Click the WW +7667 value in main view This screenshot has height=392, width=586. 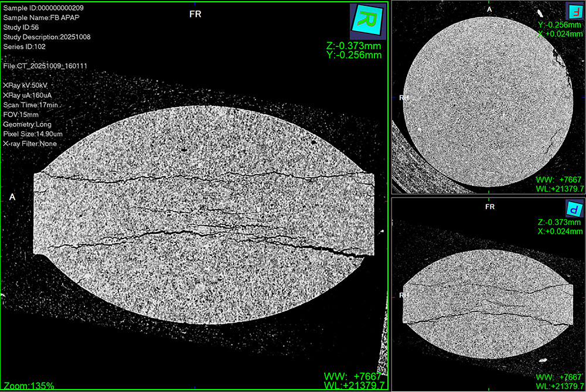(x=353, y=375)
